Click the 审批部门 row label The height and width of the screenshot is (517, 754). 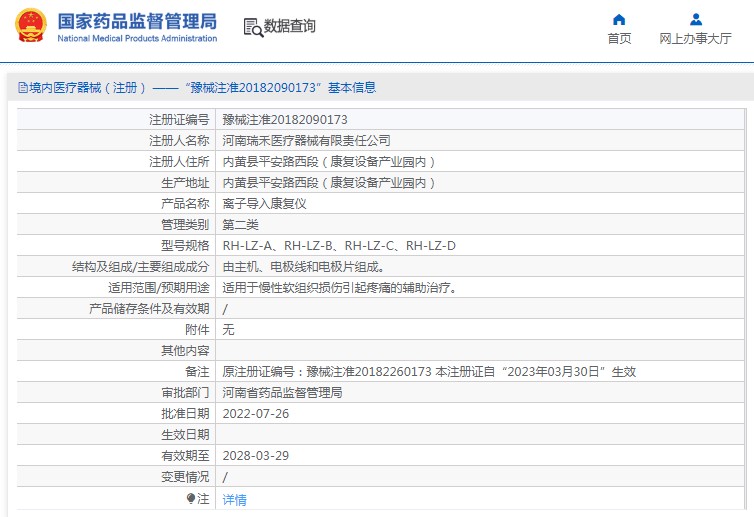[185, 392]
